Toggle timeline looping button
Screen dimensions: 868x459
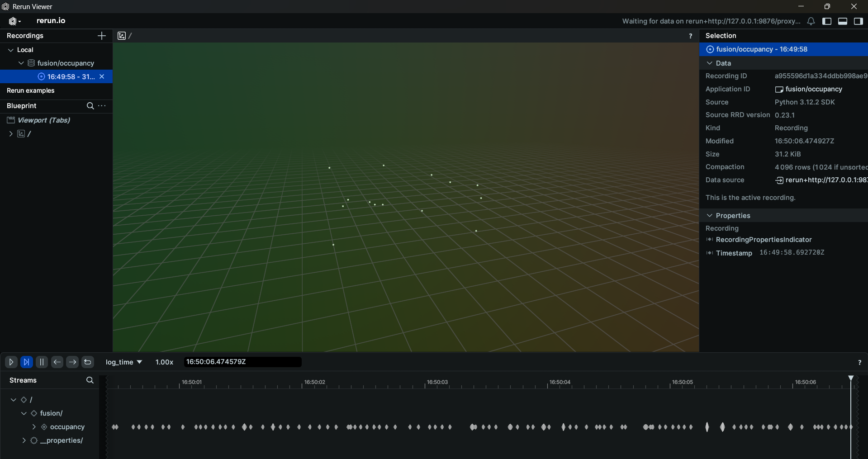88,362
